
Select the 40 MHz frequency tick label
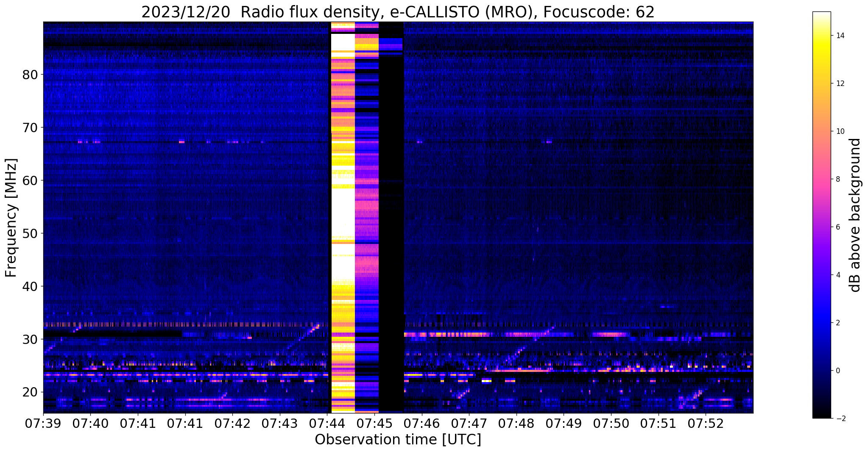30,286
